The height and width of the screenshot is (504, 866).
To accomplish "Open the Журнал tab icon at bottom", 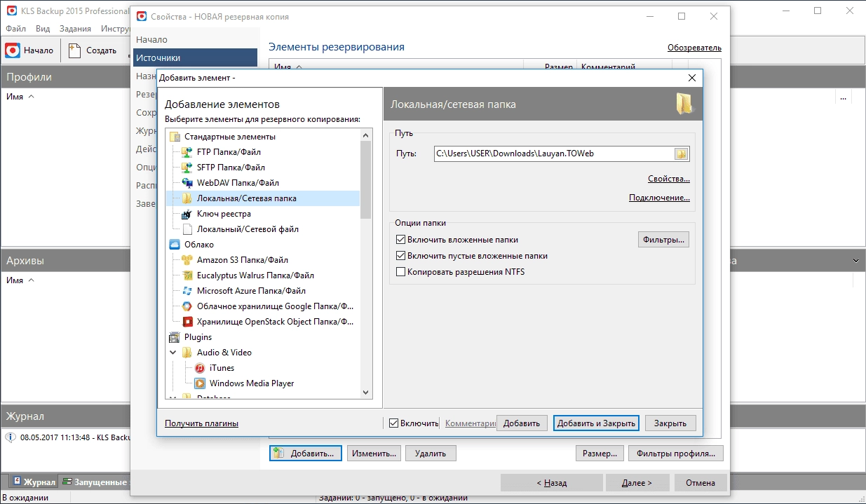I will (x=18, y=482).
